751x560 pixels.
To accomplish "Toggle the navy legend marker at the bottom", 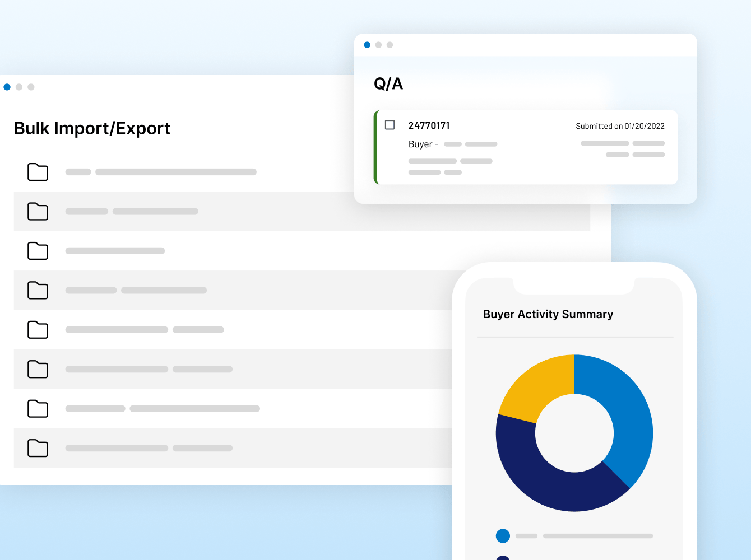I will (x=503, y=557).
